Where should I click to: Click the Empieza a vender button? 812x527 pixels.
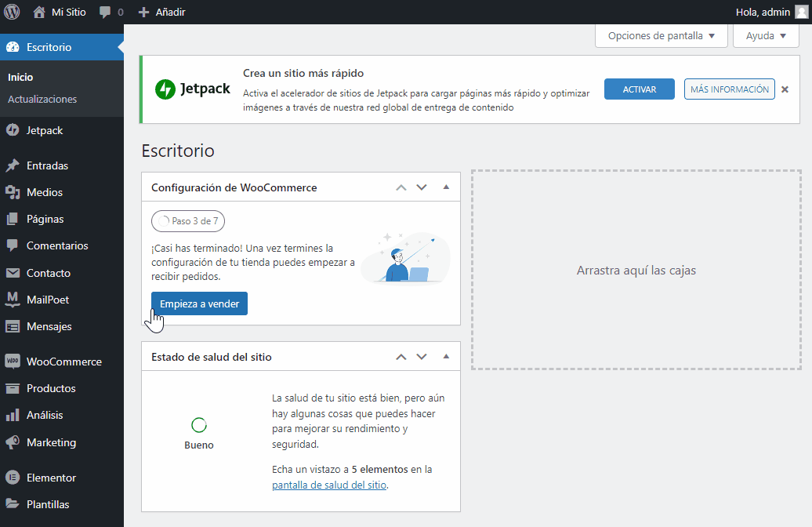(199, 303)
